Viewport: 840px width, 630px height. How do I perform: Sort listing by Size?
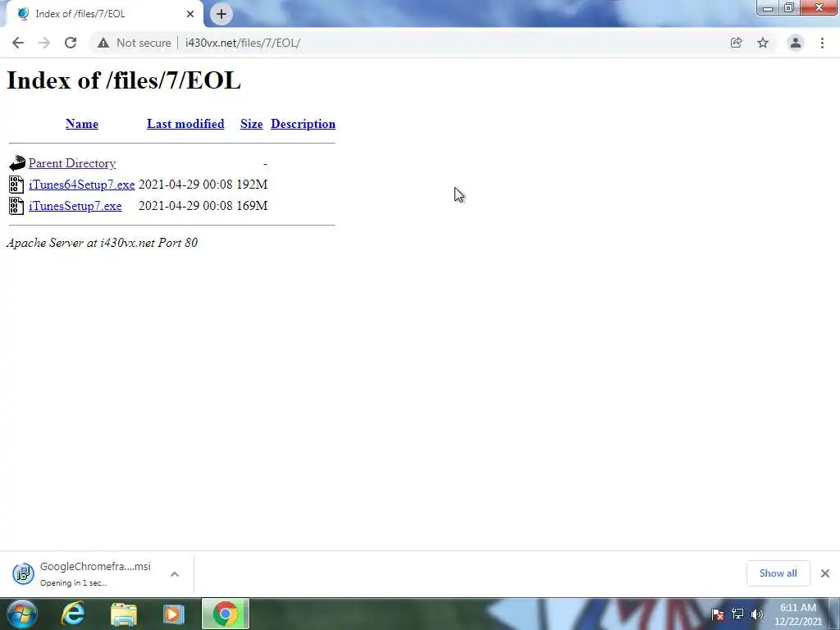[x=251, y=124]
